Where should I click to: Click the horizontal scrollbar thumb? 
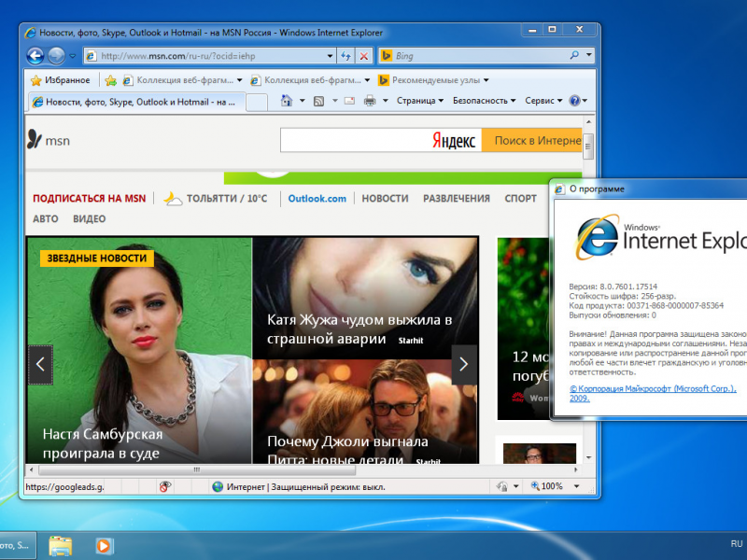[x=197, y=470]
